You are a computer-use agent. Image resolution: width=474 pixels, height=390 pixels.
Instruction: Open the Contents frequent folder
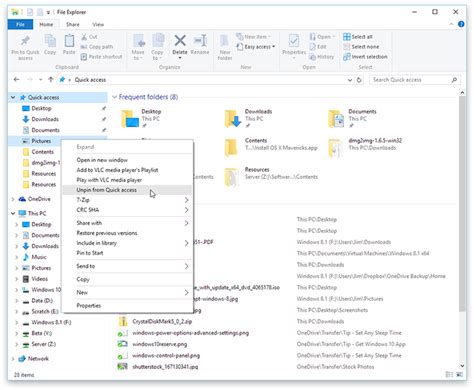271,147
